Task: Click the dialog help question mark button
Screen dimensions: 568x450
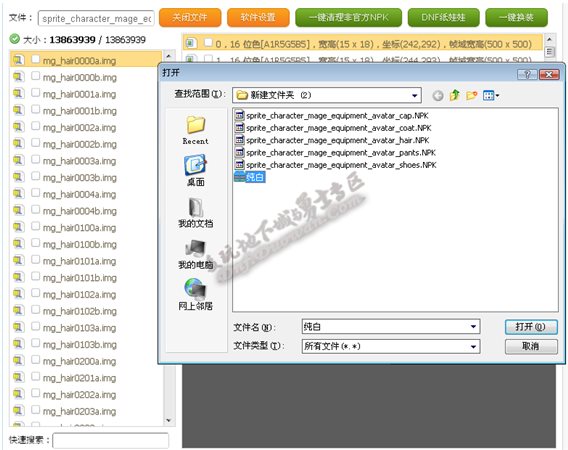Action: pyautogui.click(x=527, y=74)
